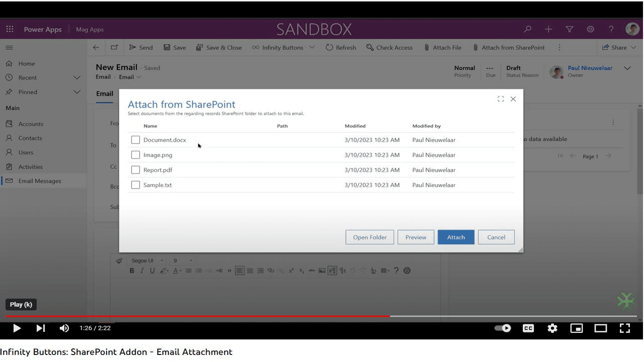Play the video
Screen dimensions: 644x362
tap(17, 328)
